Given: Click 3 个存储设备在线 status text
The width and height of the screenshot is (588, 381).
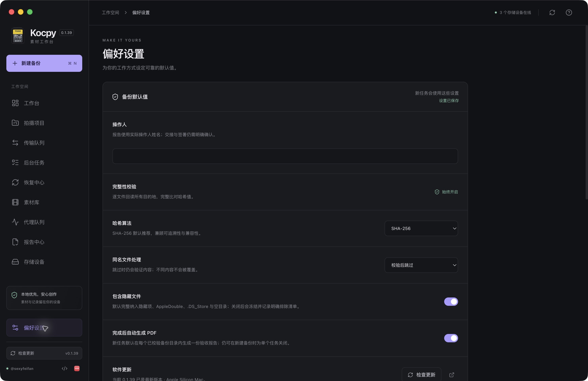Looking at the screenshot, I should pyautogui.click(x=515, y=13).
